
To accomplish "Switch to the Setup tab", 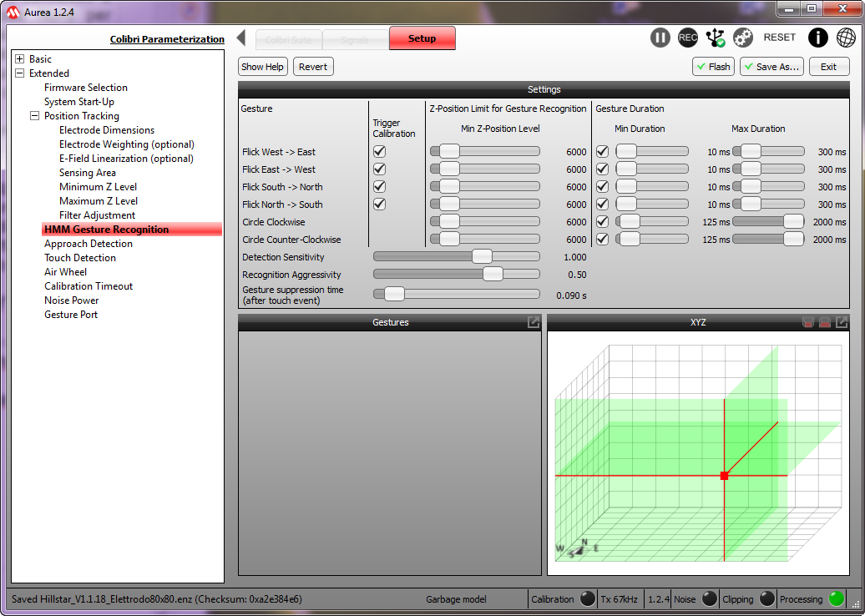I will point(422,38).
